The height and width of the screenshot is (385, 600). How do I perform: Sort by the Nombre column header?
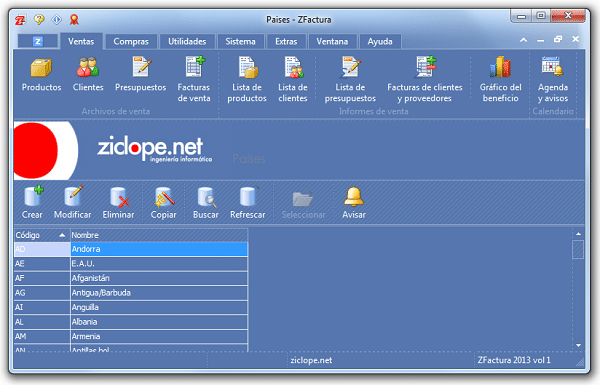159,235
